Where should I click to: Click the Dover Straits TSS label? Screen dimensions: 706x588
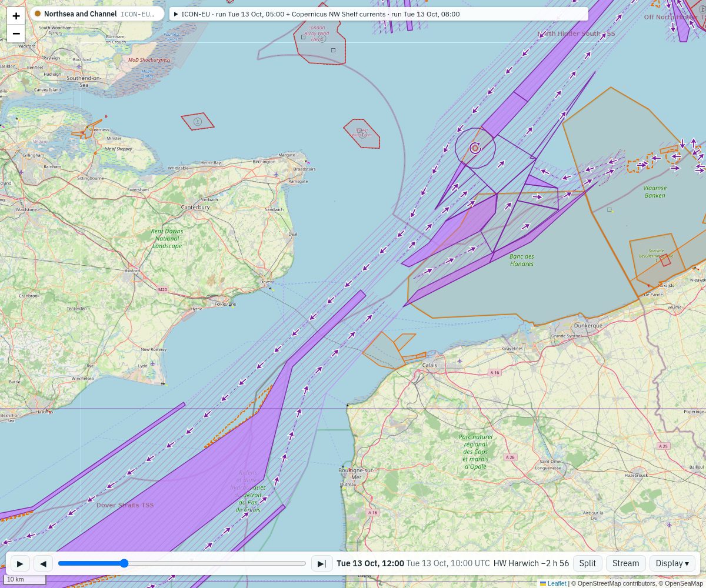pyautogui.click(x=125, y=505)
